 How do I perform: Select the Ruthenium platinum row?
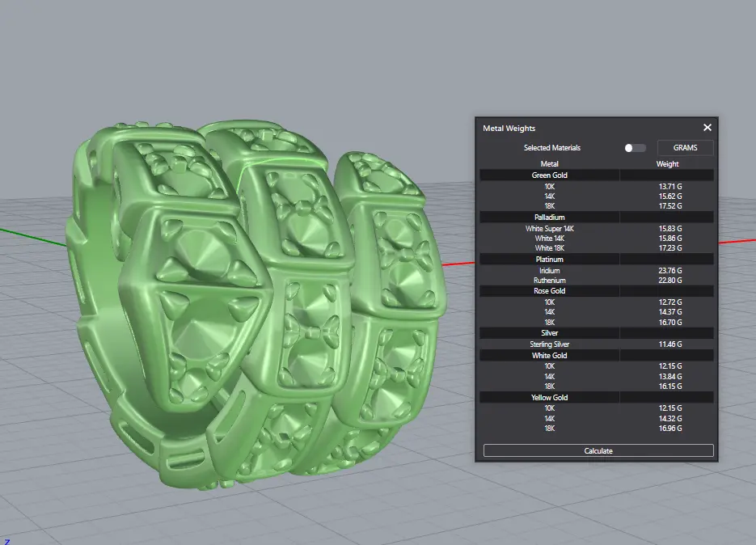coord(550,281)
